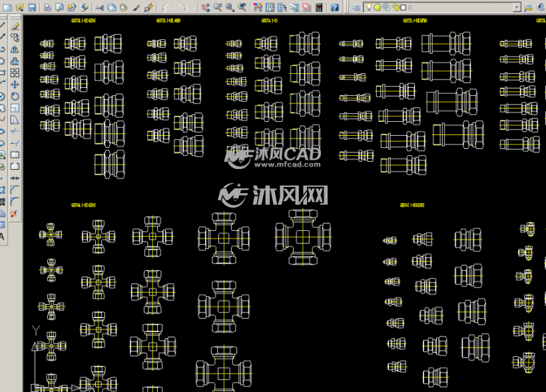Open the Properties palette icon
The width and height of the screenshot is (546, 392).
[258, 7]
